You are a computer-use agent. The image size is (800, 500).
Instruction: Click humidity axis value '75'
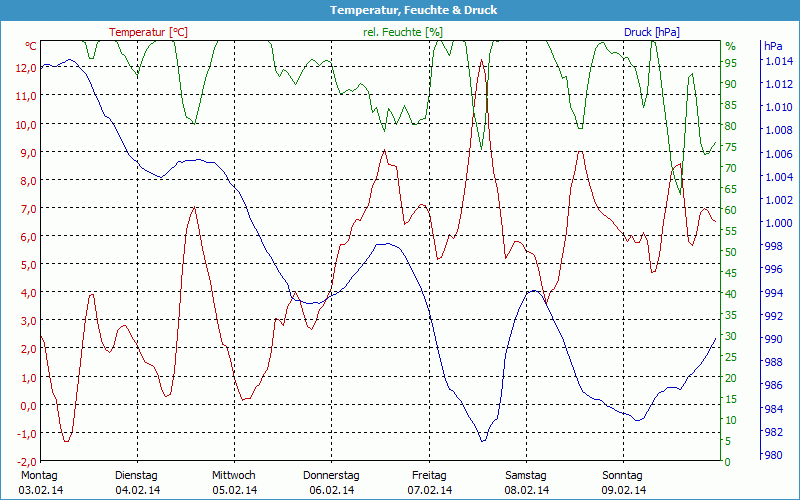coord(731,146)
